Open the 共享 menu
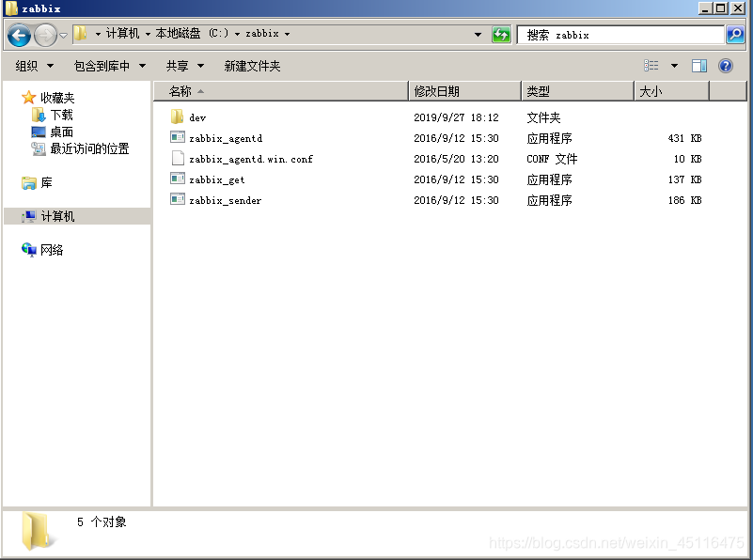Viewport: 753px width, 560px height. click(x=185, y=66)
